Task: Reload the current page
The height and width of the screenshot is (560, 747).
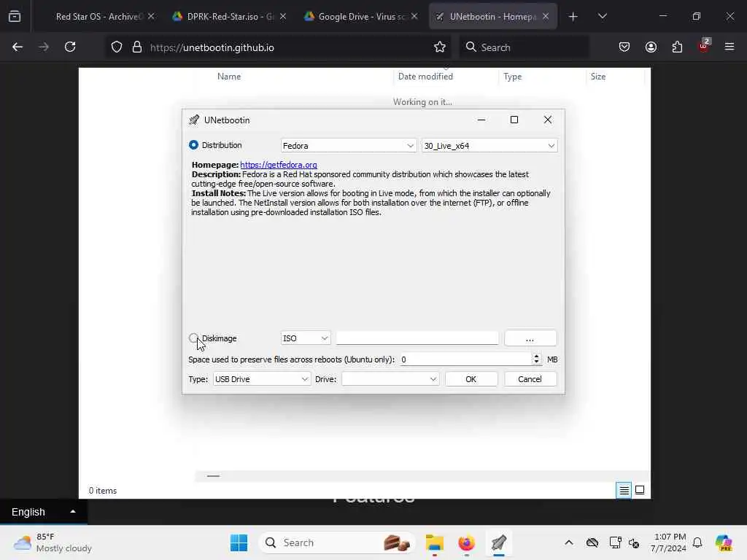Action: (x=70, y=47)
